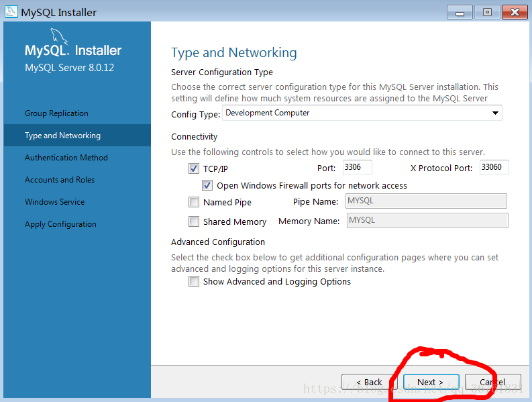Image resolution: width=532 pixels, height=402 pixels.
Task: Uncheck Open Windows Firewall ports option
Action: tap(207, 185)
